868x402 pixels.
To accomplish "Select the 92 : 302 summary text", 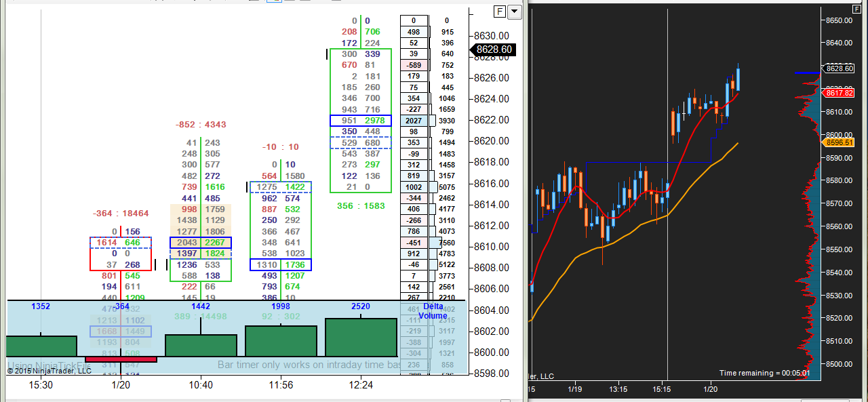I will [x=281, y=316].
